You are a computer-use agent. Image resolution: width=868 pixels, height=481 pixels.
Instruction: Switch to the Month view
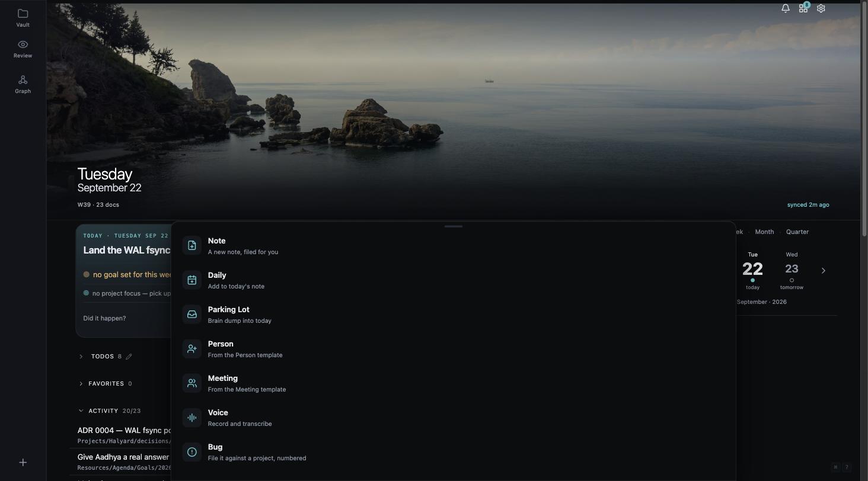coord(764,232)
